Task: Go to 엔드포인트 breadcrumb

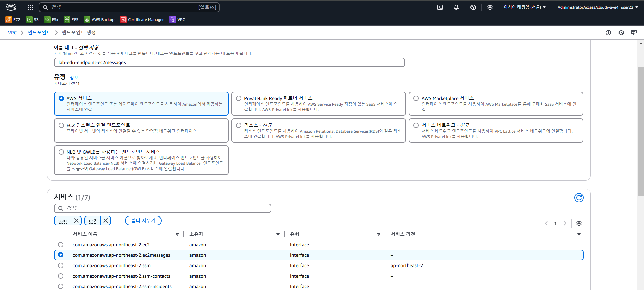Action: point(39,33)
